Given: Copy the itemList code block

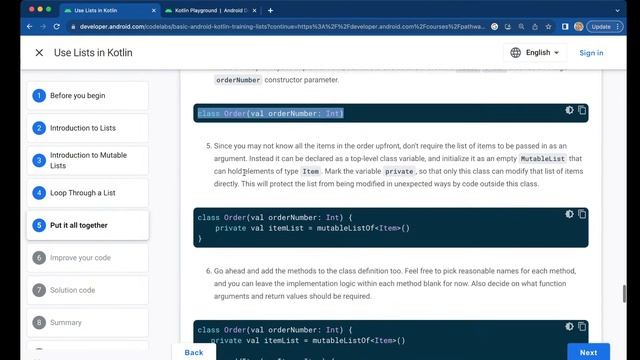Looking at the screenshot, I should 582,214.
